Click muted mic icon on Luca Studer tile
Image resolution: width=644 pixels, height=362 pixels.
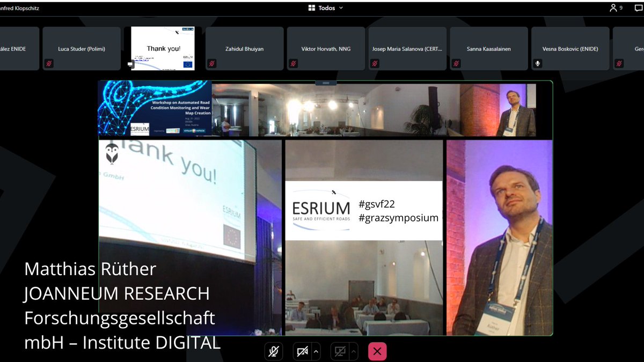pos(49,64)
